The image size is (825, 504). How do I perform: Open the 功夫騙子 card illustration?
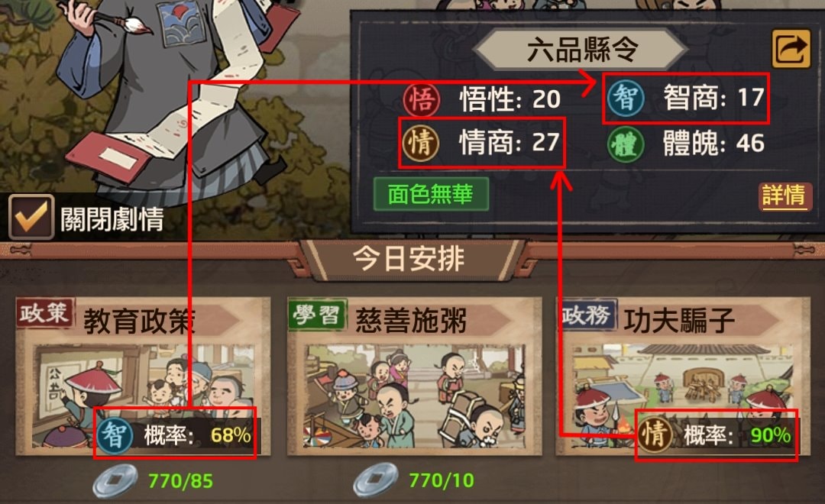(682, 396)
